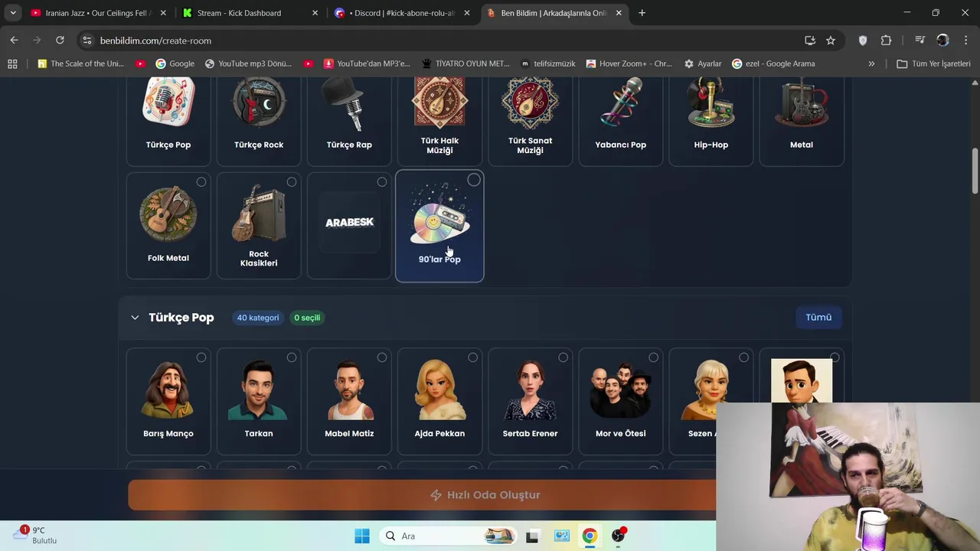Select the Türkçe Pop category card
Image resolution: width=980 pixels, height=551 pixels.
click(168, 121)
